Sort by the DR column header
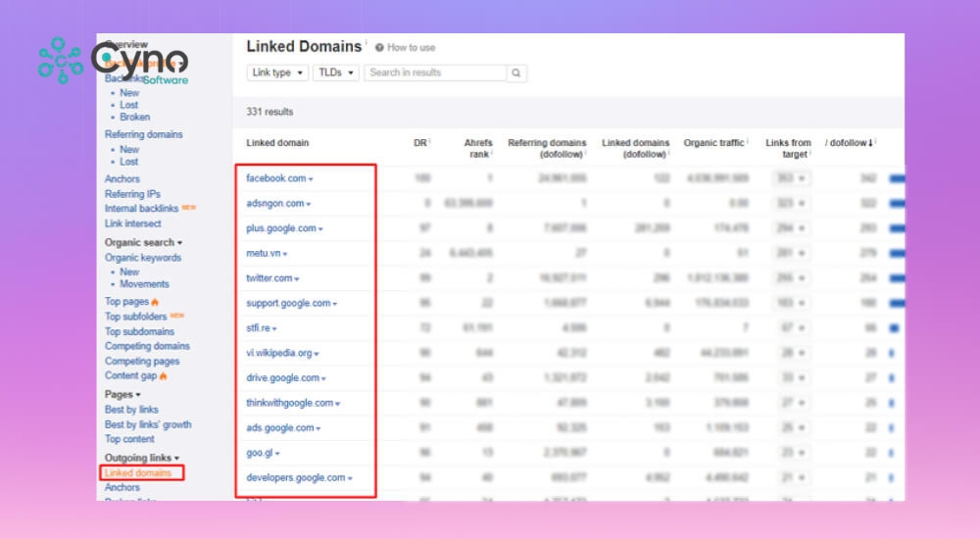The width and height of the screenshot is (980, 539). pos(421,143)
